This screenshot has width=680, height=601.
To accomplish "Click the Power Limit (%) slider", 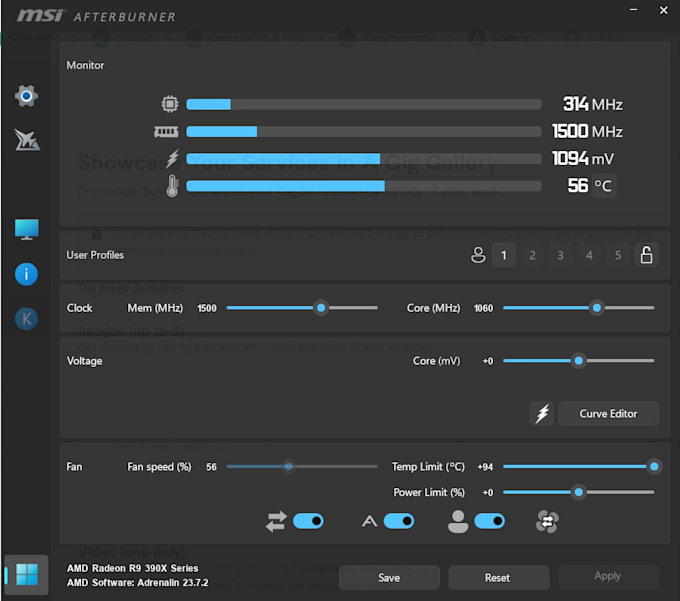I will click(x=579, y=492).
